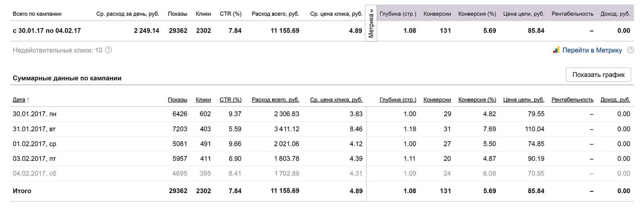Sort by Расход всего, руб. header
644x209 pixels.
tap(275, 100)
